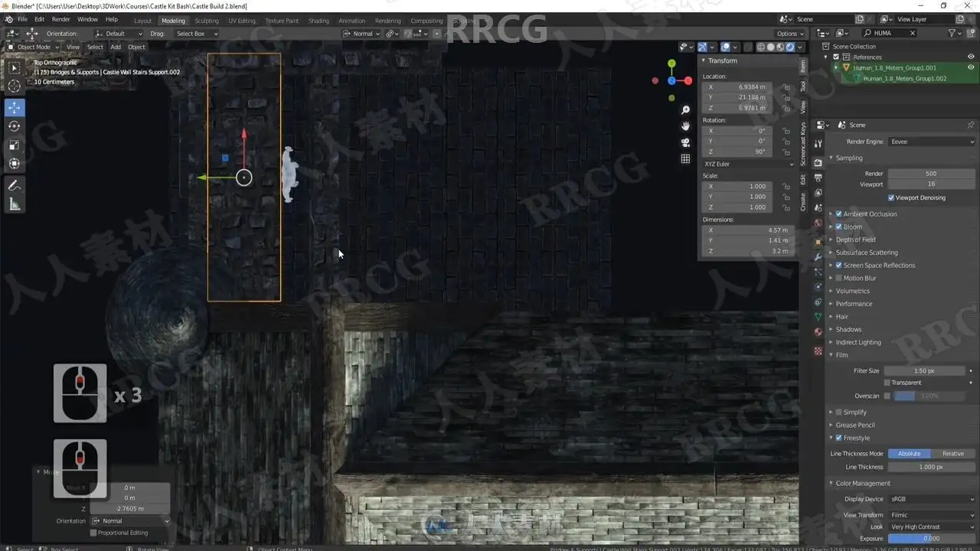Viewport: 980px width, 551px height.
Task: Click the Render samples field showing 500
Action: pyautogui.click(x=931, y=174)
